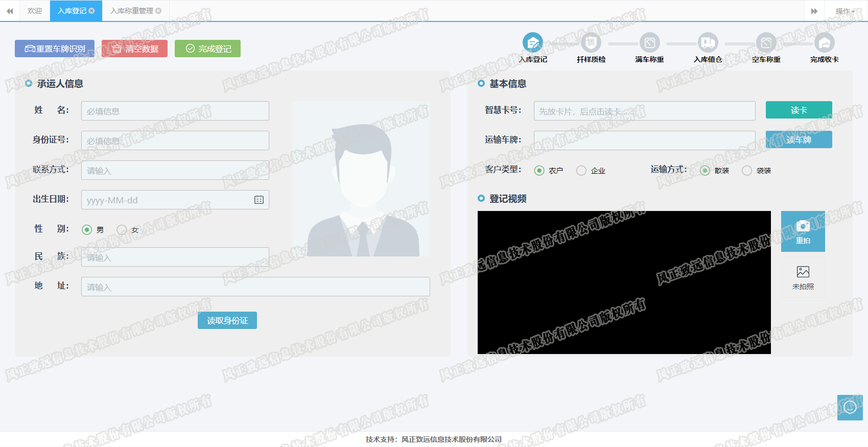Choose 企业 as customer type
This screenshot has width=868, height=447.
click(581, 171)
